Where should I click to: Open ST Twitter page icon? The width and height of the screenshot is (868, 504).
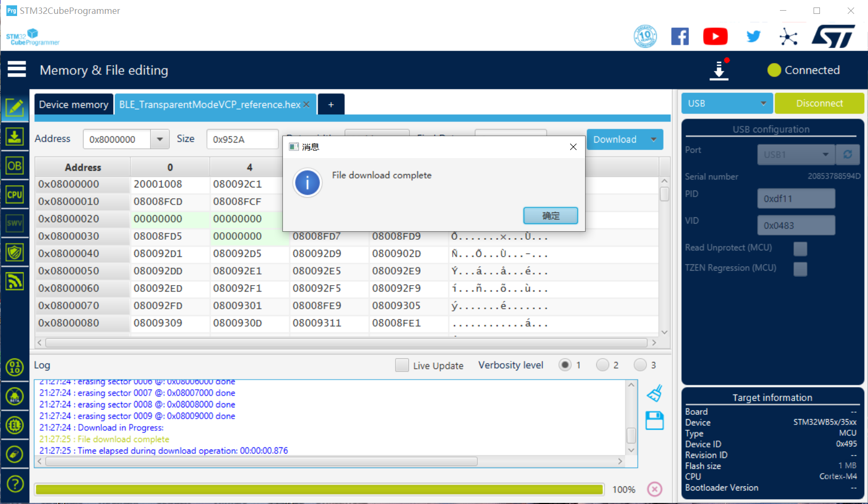pyautogui.click(x=753, y=36)
